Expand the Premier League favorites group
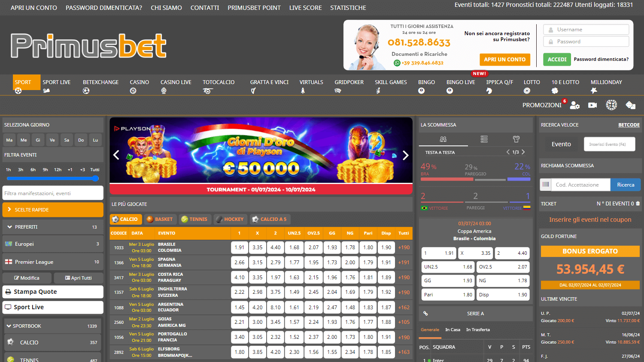644x362 pixels. pyautogui.click(x=53, y=262)
